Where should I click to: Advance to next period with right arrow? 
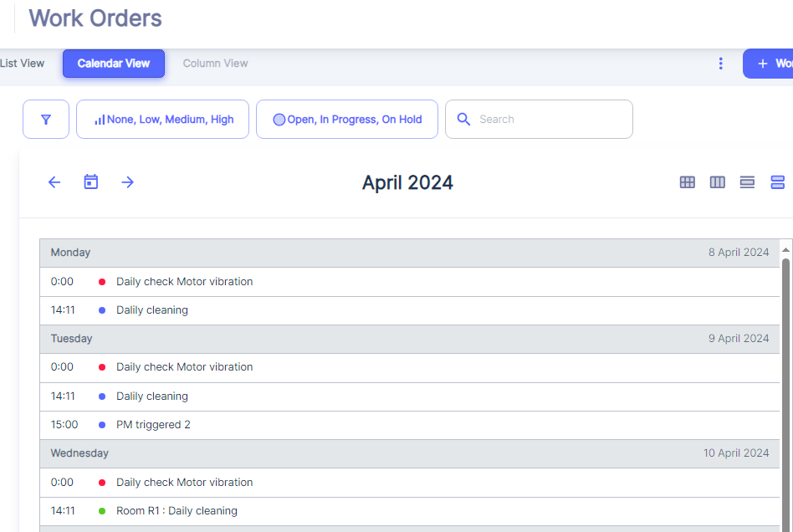point(127,182)
